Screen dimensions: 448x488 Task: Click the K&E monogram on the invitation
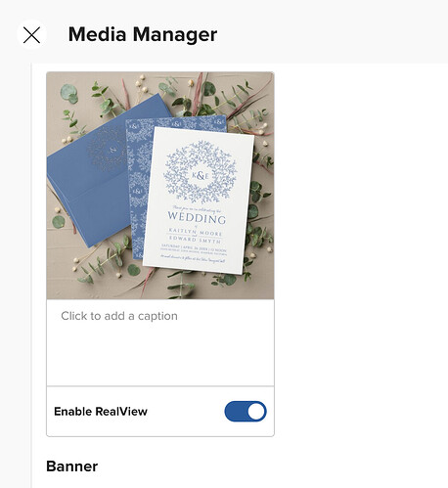point(200,175)
